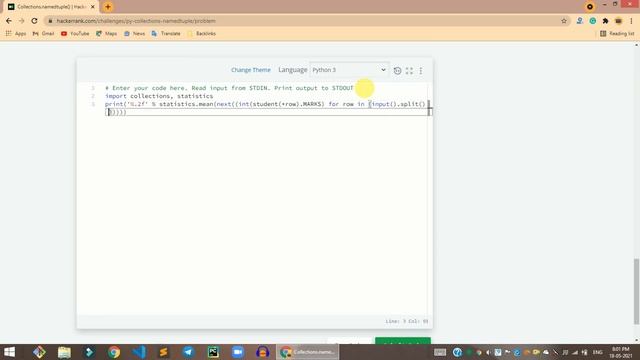Viewport: 640px width, 360px height.
Task: Click the print statement code line
Action: pos(265,108)
